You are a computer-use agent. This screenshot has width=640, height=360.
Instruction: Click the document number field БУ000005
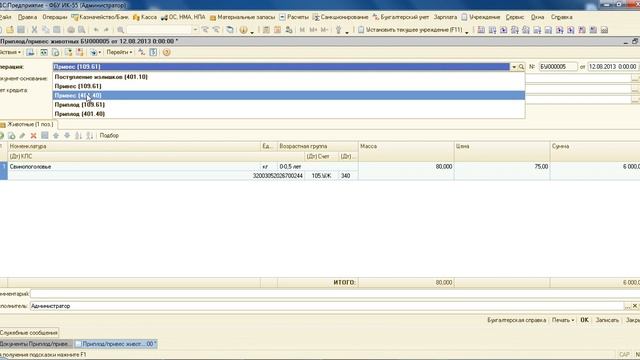558,67
